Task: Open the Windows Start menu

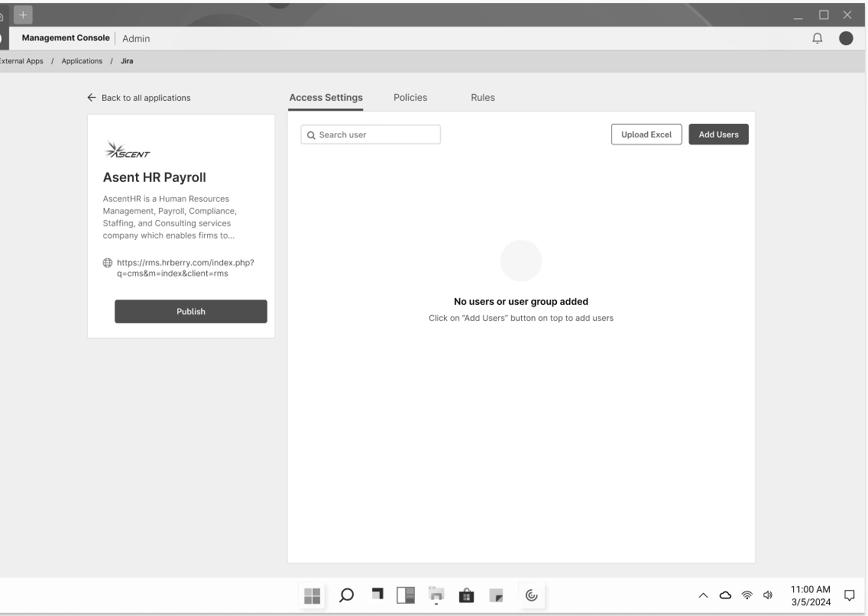Action: pyautogui.click(x=313, y=595)
